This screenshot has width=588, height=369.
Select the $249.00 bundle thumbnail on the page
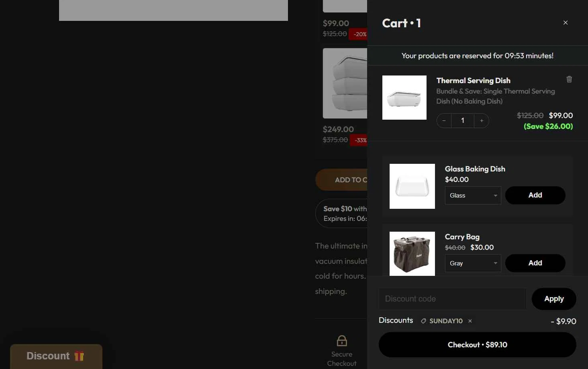tap(345, 84)
